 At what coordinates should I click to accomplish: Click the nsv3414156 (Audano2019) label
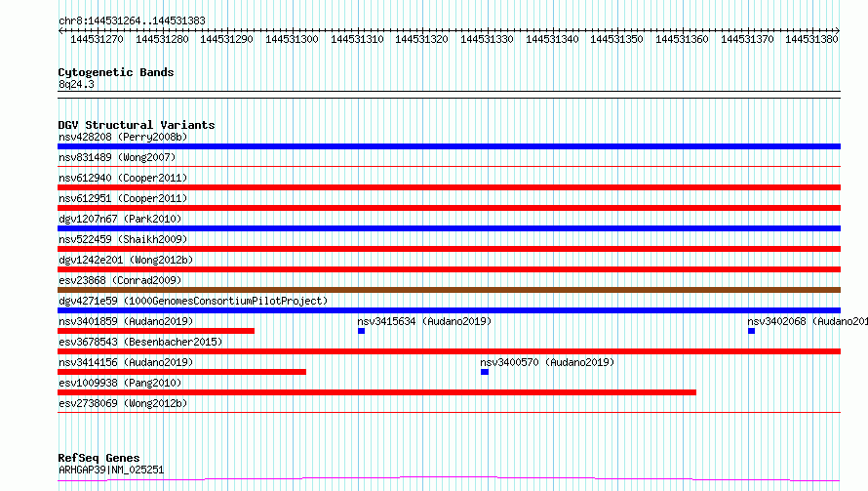click(x=126, y=362)
